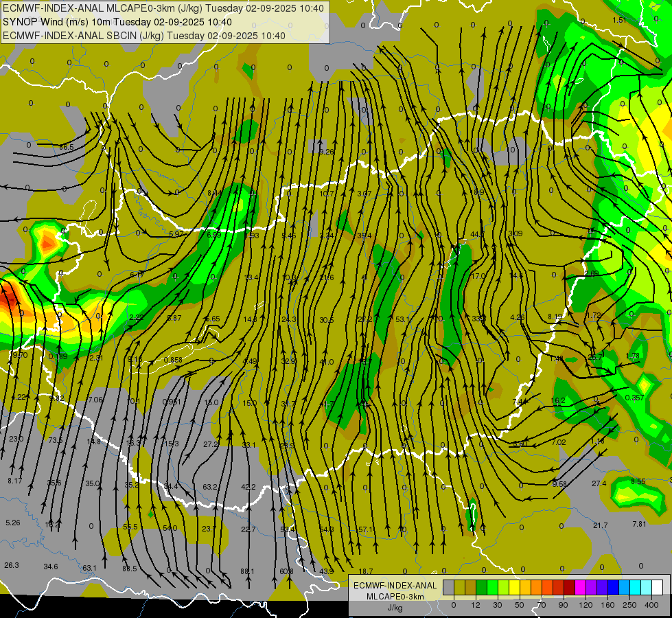The height and width of the screenshot is (618, 672).
Task: Click the legend tick label 12
Action: click(476, 605)
